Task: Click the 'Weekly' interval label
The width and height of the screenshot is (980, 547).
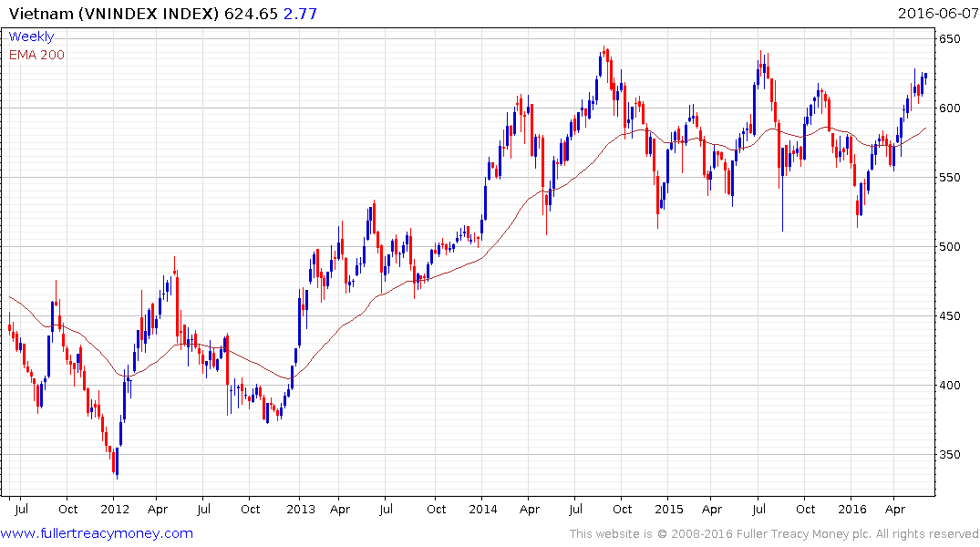Action: [x=31, y=36]
